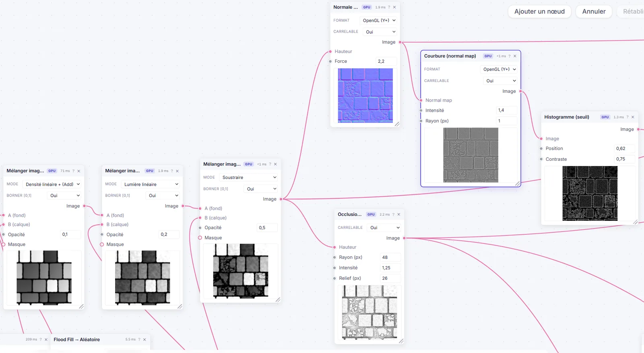Click the Normal map input port on Courbure
The height and width of the screenshot is (353, 644).
pyautogui.click(x=421, y=101)
